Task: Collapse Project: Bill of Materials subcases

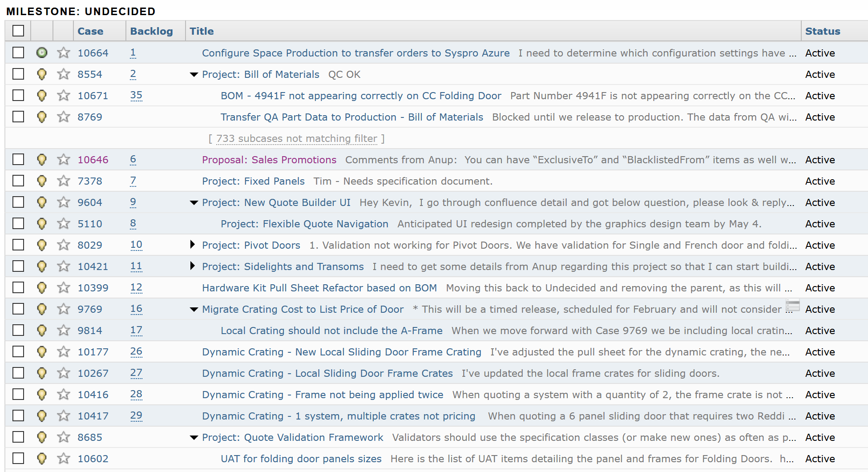Action: [194, 75]
